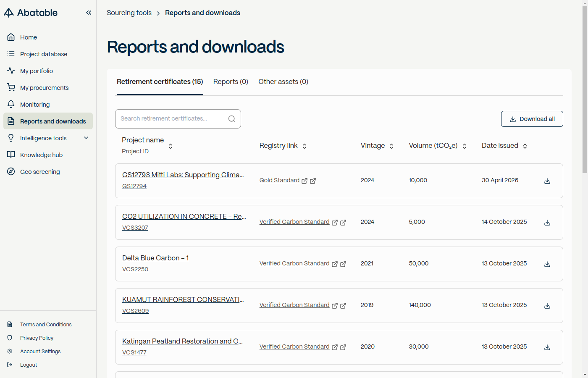Click the volume value "140,000"
This screenshot has height=378, width=588.
pos(420,305)
